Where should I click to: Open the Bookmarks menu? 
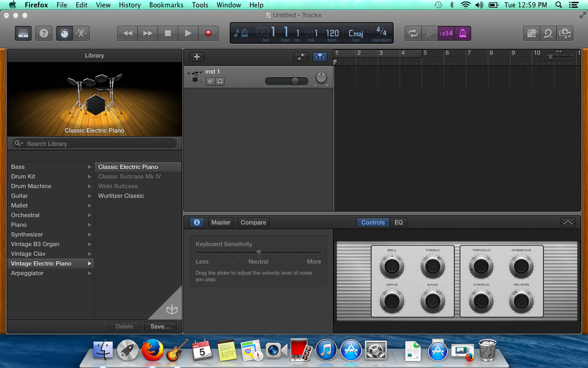point(166,5)
